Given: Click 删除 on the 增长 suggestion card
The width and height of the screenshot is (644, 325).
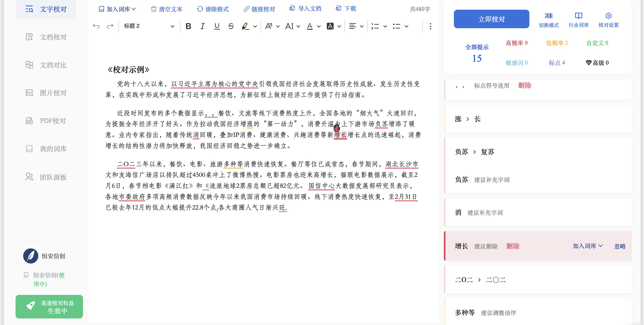Looking at the screenshot, I should pos(513,246).
